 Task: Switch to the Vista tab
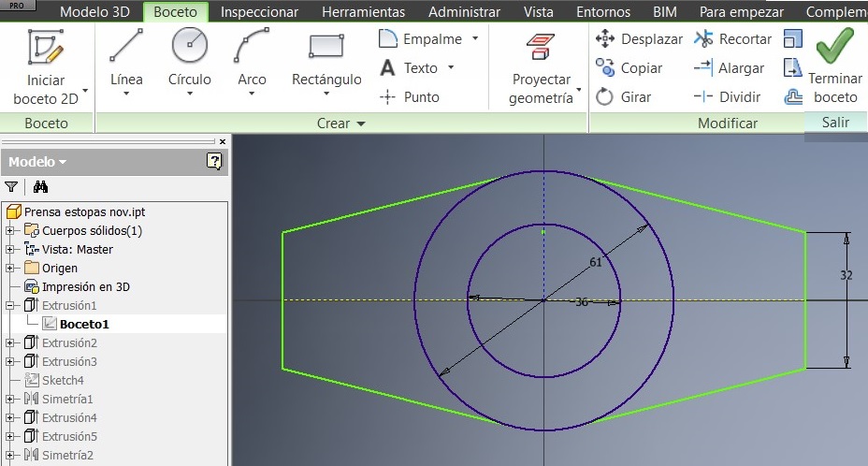(x=538, y=11)
